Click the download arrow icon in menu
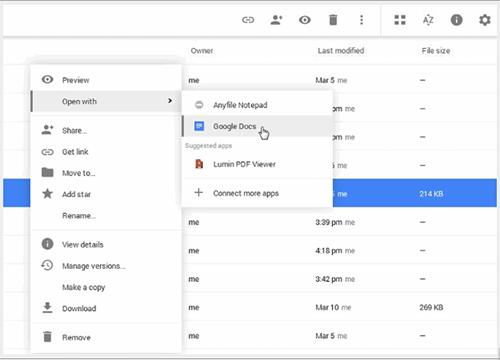Viewport: 500px width, 360px height. tap(47, 308)
